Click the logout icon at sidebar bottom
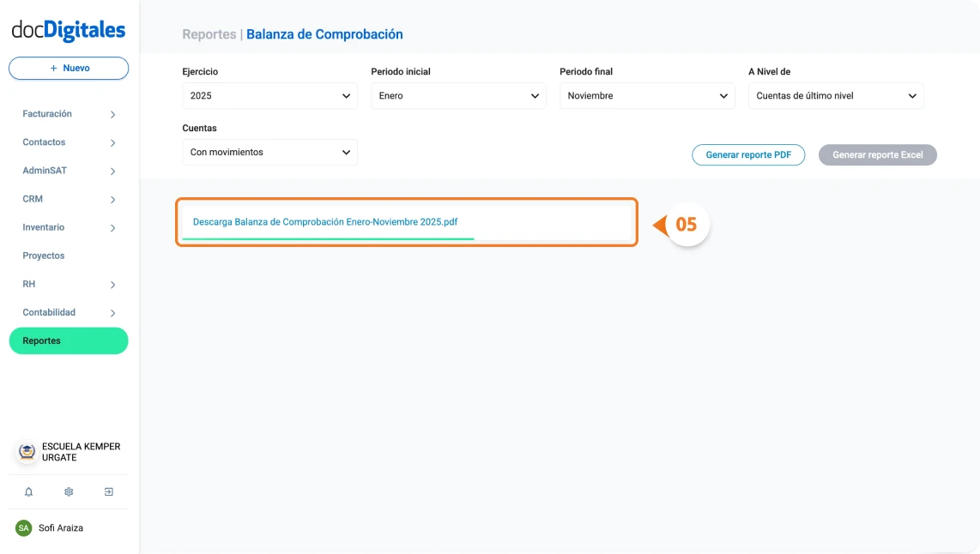 click(x=108, y=491)
